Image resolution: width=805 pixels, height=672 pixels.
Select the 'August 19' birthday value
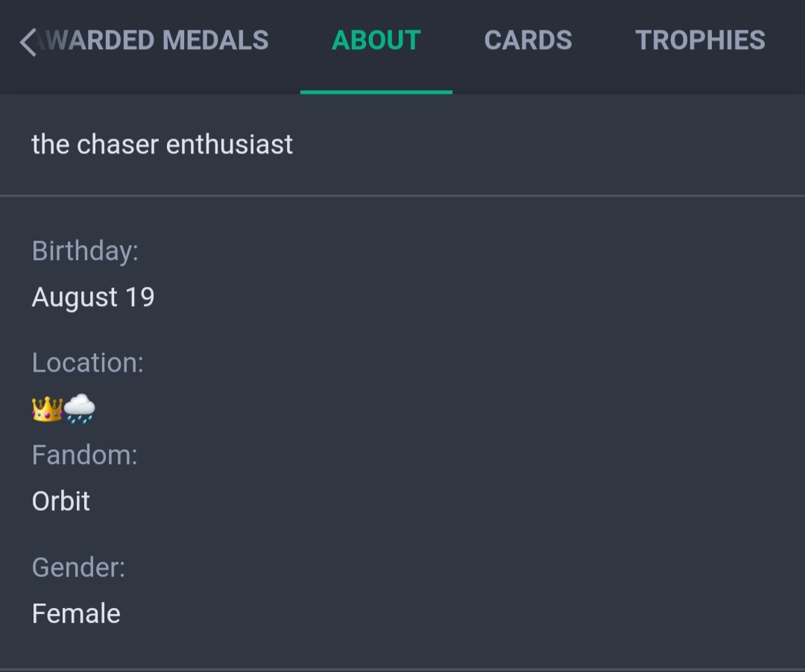click(93, 297)
